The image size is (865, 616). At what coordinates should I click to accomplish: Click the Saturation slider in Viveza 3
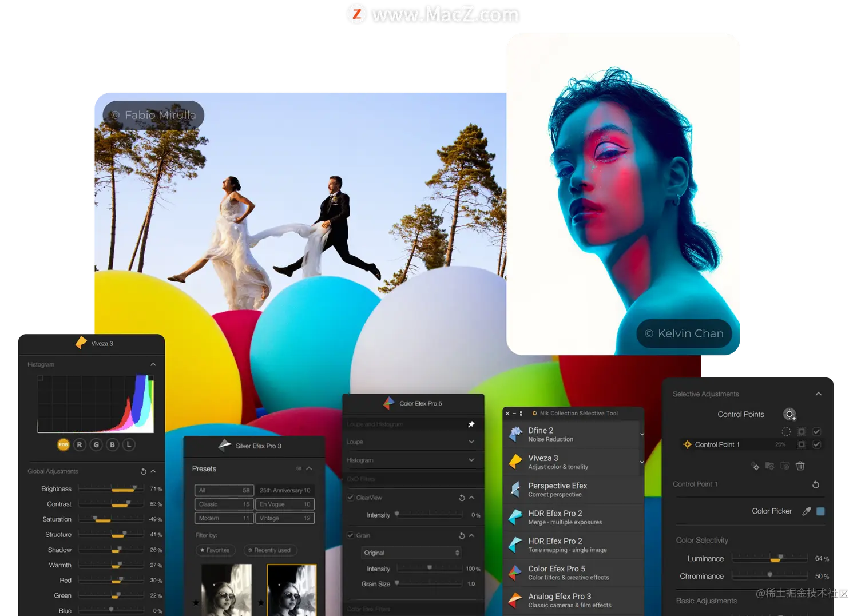(x=111, y=519)
